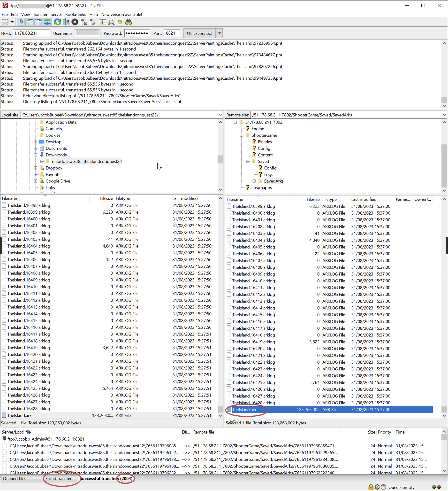Toggle the local directory tree view
Viewport: 448px width, 491px height.
(30, 23)
